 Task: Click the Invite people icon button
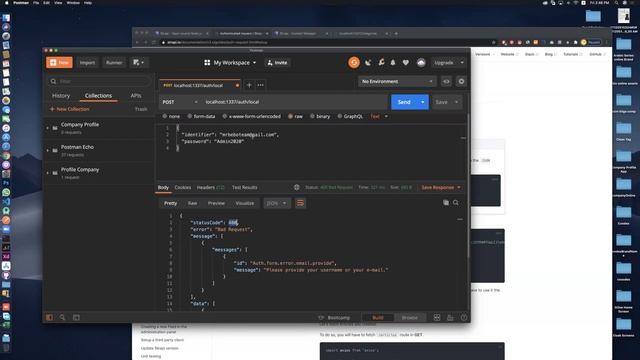[277, 62]
